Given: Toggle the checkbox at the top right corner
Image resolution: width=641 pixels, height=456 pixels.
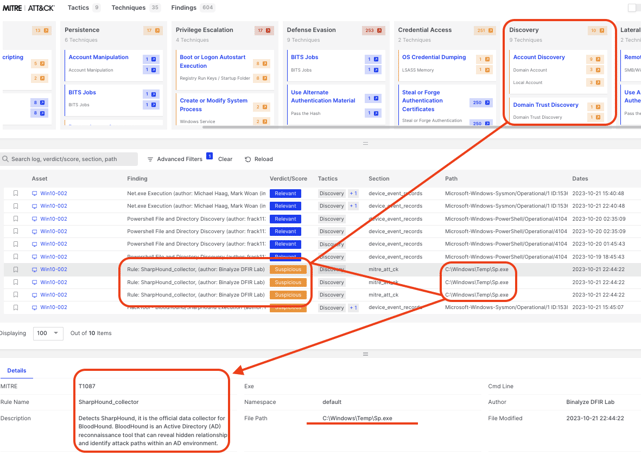Looking at the screenshot, I should point(632,8).
